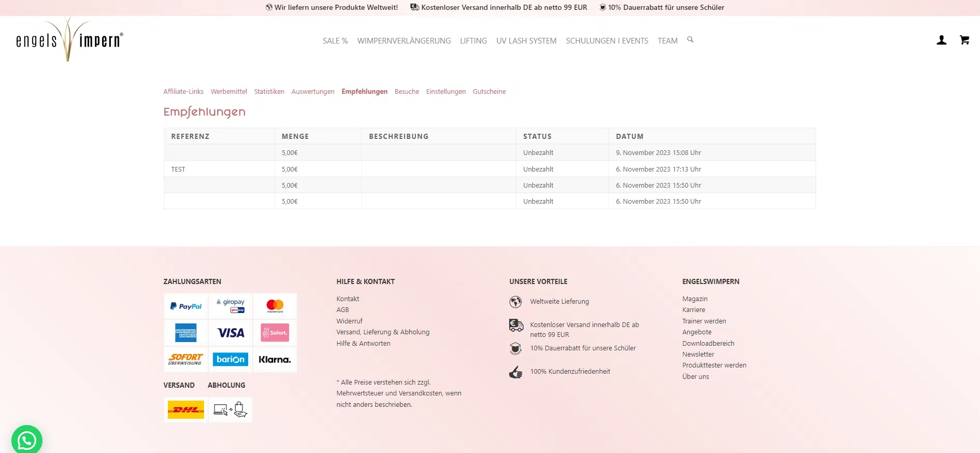Switch to the Gutscheine tab

coord(489,92)
